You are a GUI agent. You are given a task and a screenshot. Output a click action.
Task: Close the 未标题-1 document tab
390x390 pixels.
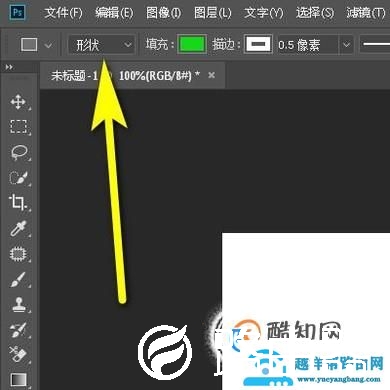[x=211, y=75]
